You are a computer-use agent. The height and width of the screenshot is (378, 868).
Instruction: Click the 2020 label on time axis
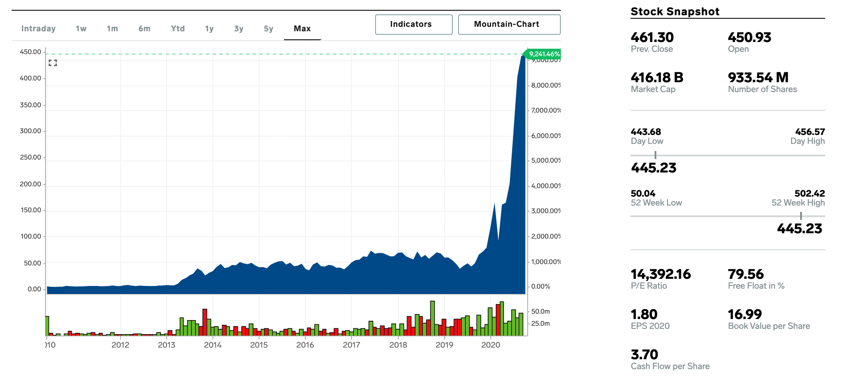[x=491, y=345]
